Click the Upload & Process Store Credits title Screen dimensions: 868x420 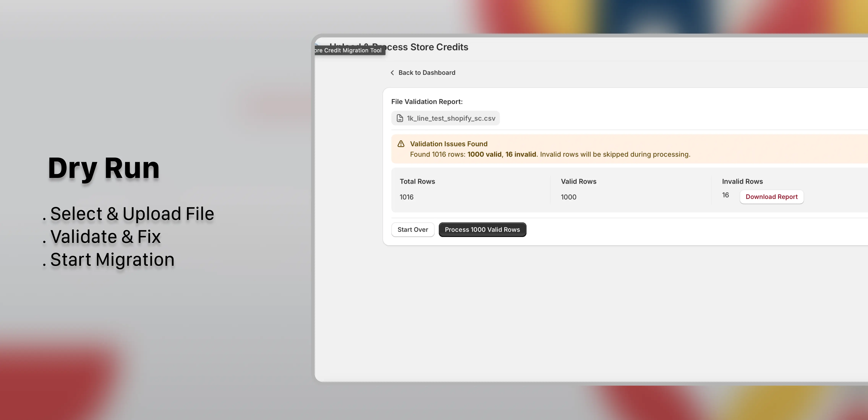(x=399, y=47)
